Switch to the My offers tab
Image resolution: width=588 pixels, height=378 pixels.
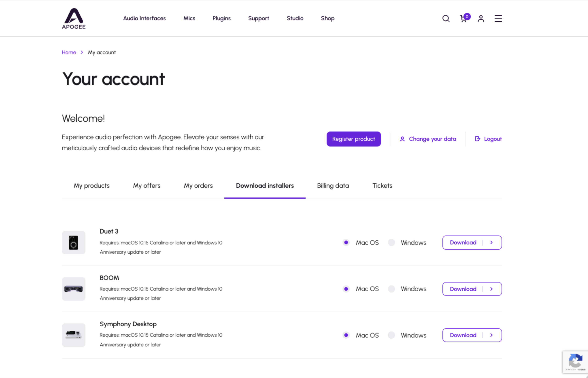tap(147, 186)
